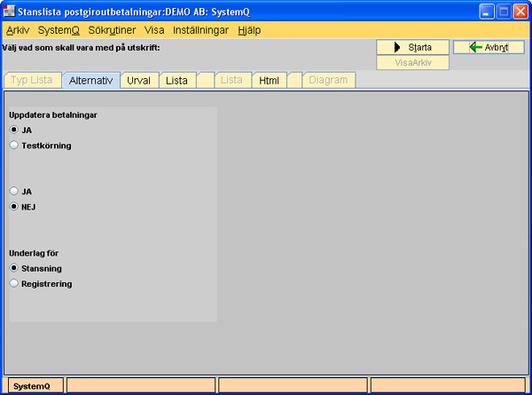
Task: Switch to the Urval tab
Action: pyautogui.click(x=138, y=81)
